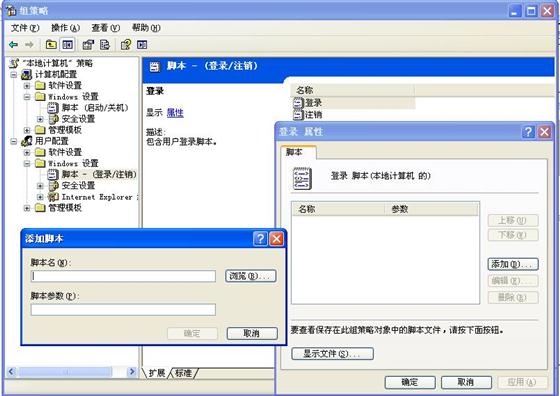The height and width of the screenshot is (396, 560).
Task: Click the security icon under 用户配置 安全设置
Action: tap(53, 186)
